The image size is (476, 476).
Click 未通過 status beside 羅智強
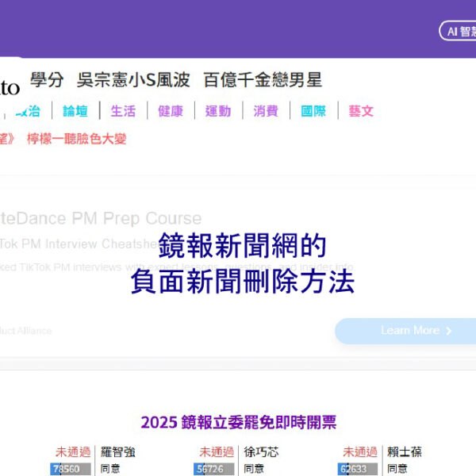[73, 451]
